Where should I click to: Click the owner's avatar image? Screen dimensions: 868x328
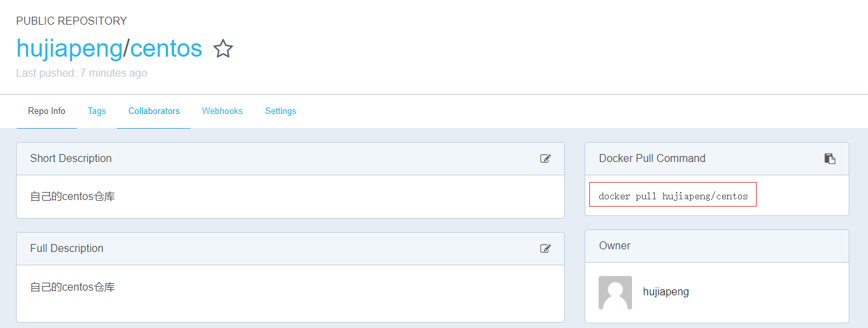[615, 293]
